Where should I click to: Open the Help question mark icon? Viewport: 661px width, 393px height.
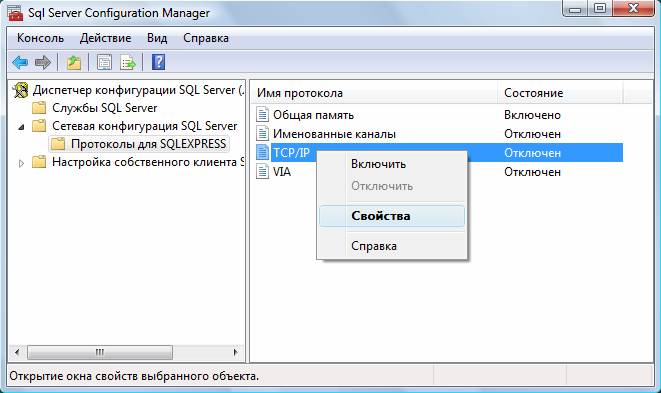click(x=158, y=62)
